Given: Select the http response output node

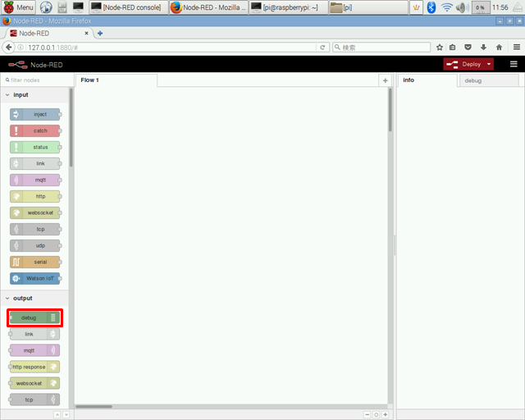Looking at the screenshot, I should [34, 367].
